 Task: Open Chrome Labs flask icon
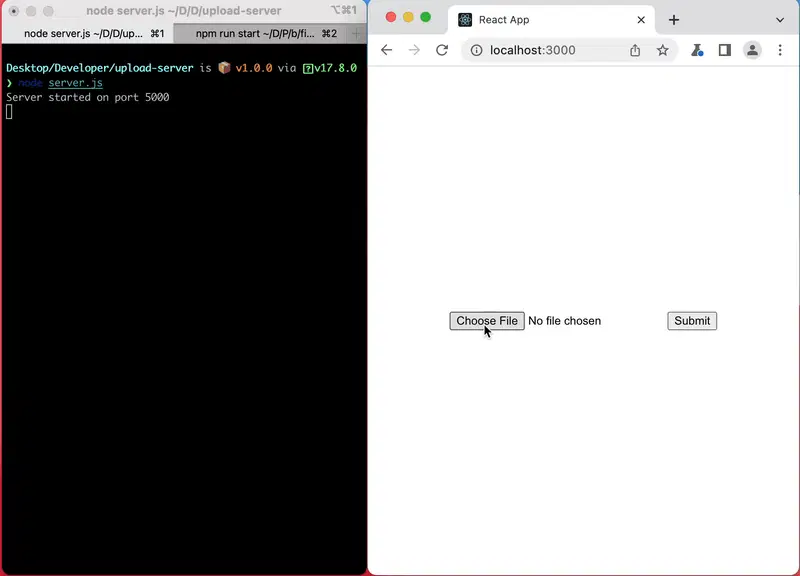tap(697, 50)
